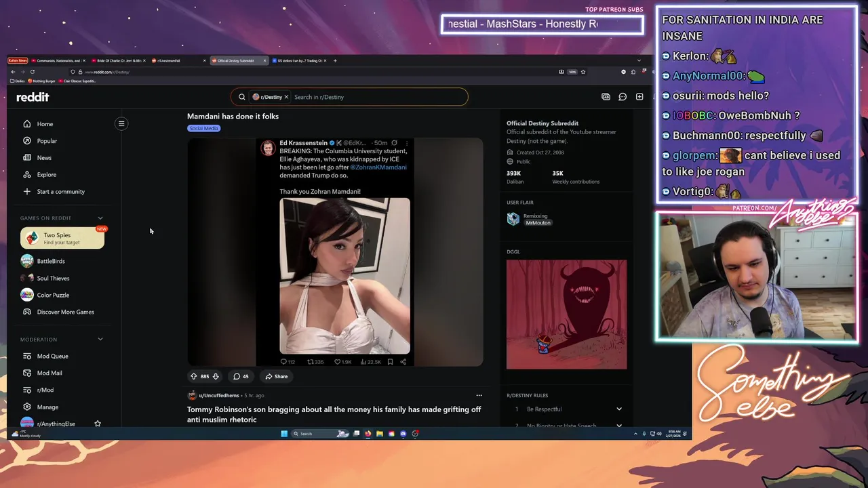
Task: Open Windows Start menu
Action: (284, 434)
